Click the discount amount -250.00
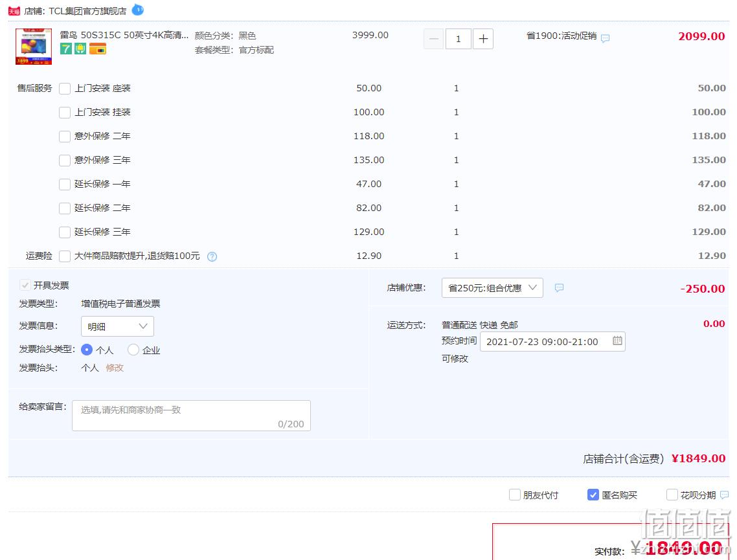The image size is (737, 560). click(x=703, y=289)
